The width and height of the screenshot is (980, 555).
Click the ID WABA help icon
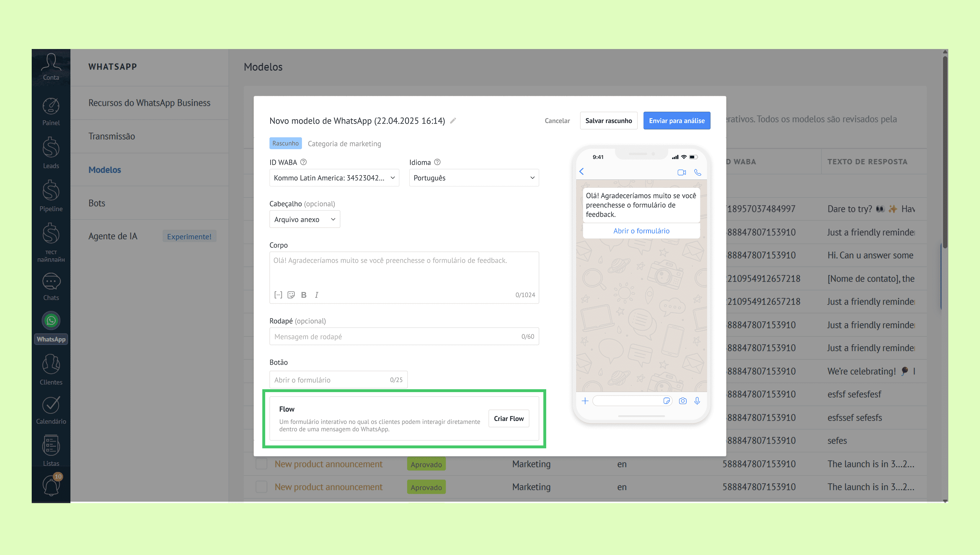(303, 162)
